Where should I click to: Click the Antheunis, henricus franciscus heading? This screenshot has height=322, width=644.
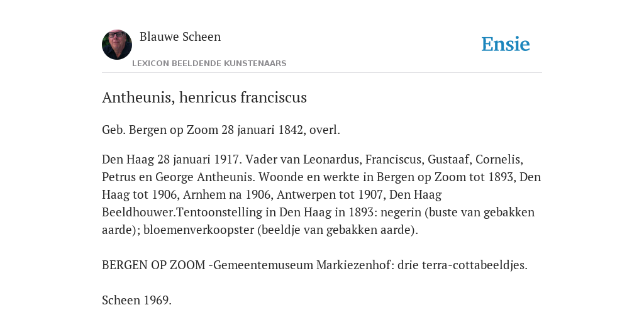(x=204, y=97)
